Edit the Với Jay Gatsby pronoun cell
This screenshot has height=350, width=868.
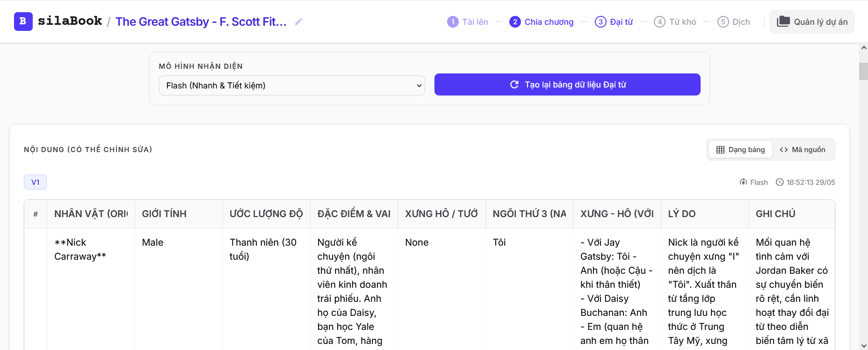tap(617, 289)
